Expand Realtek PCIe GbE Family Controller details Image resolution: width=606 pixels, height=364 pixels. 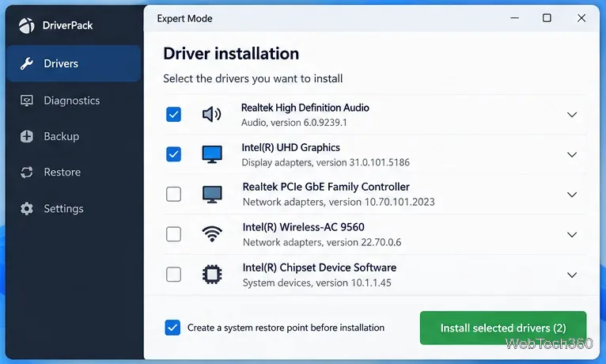click(x=572, y=195)
